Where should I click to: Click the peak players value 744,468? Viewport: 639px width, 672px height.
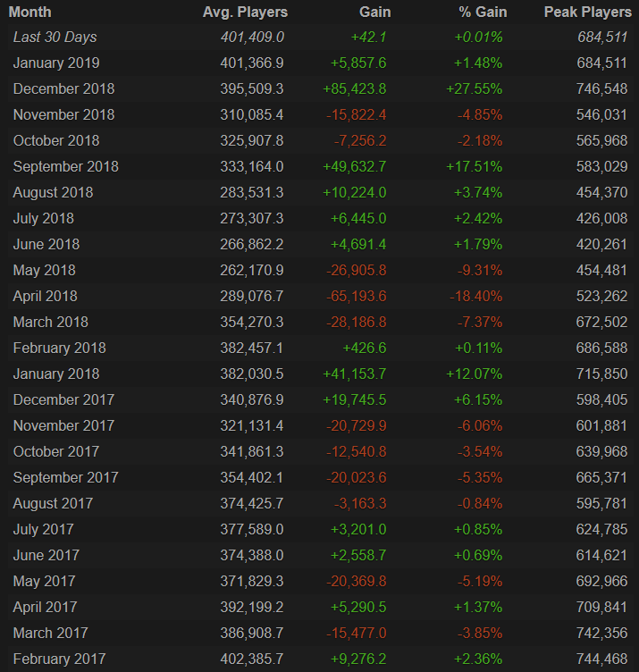pos(601,659)
